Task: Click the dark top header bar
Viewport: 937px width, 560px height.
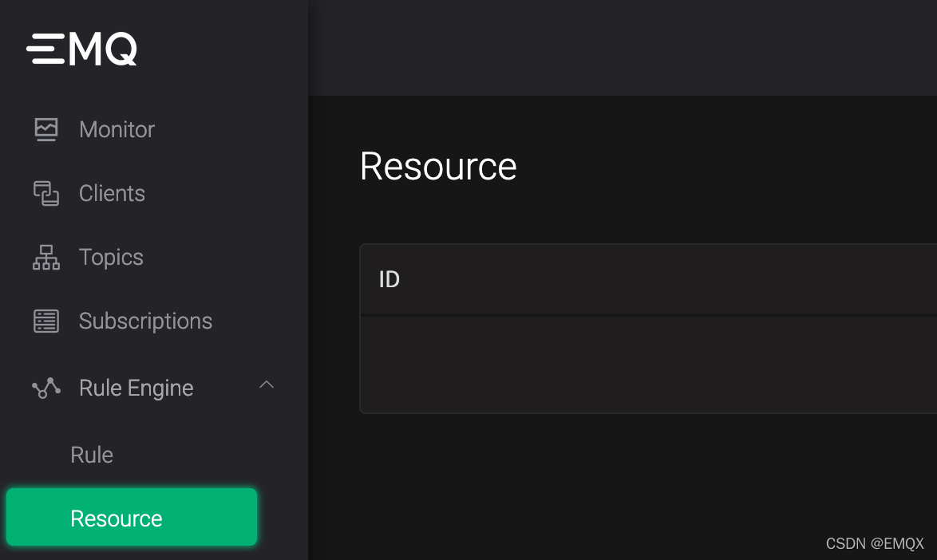Action: point(623,46)
